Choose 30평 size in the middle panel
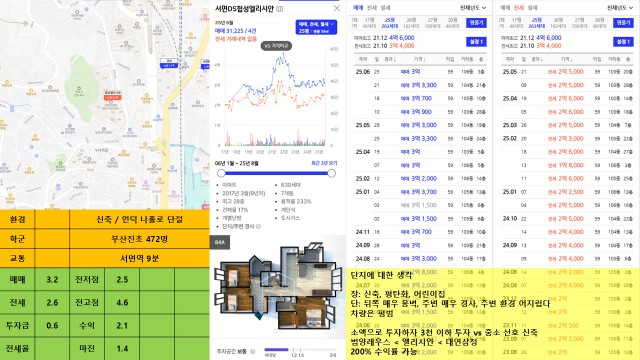This screenshot has height=360, width=640. tap(452, 23)
